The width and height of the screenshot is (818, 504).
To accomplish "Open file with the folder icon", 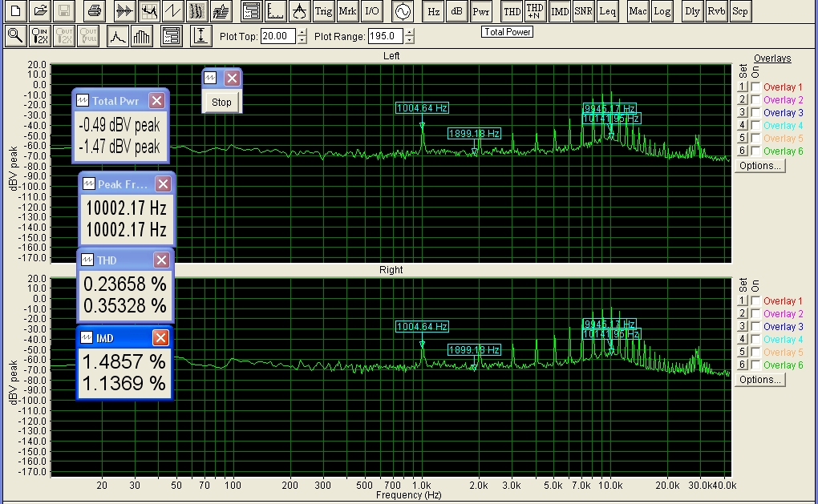I will [x=40, y=11].
